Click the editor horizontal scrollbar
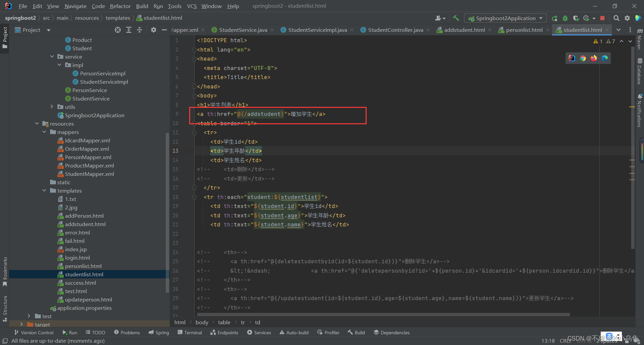Screen dimensions: 644x345 [383, 315]
